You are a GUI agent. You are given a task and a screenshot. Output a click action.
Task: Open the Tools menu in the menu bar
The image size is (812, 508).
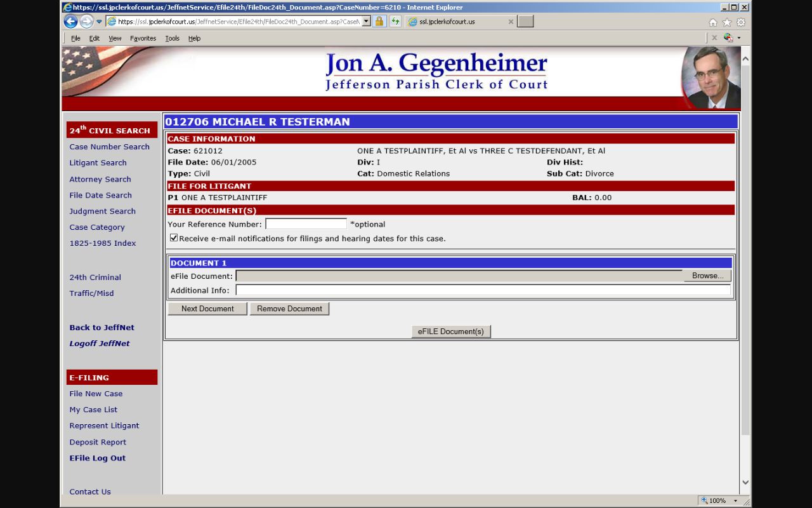click(x=172, y=38)
